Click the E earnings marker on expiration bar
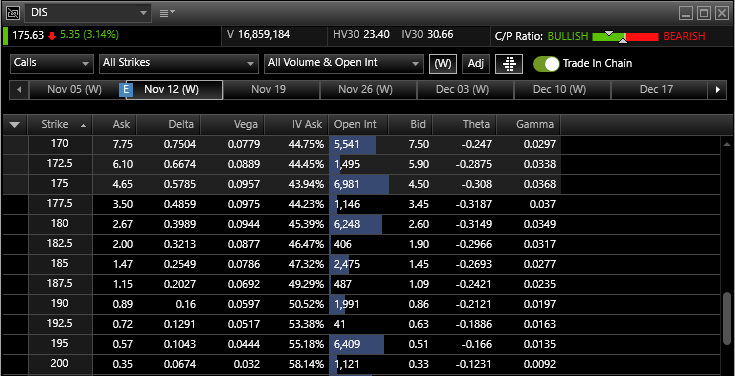 [125, 89]
